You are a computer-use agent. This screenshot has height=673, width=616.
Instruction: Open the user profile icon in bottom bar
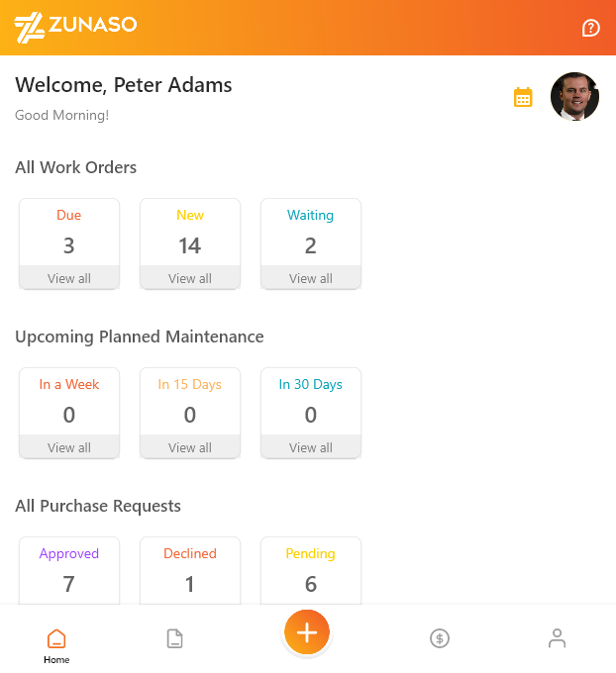click(558, 638)
